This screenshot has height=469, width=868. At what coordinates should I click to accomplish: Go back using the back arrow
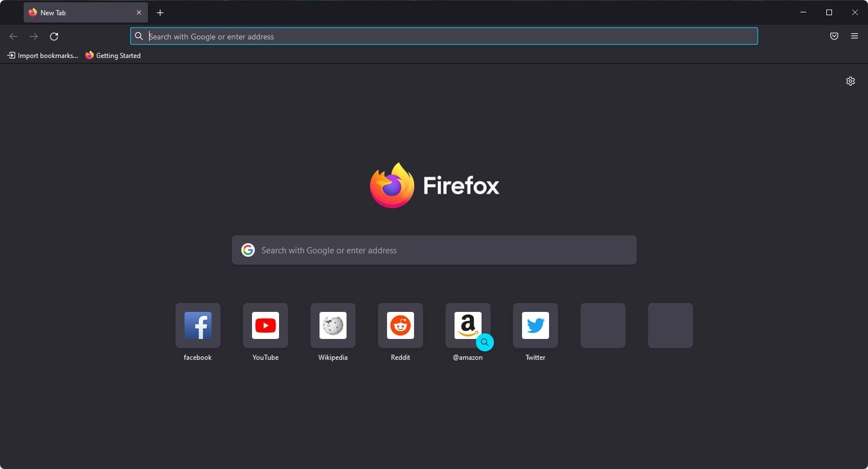click(14, 37)
